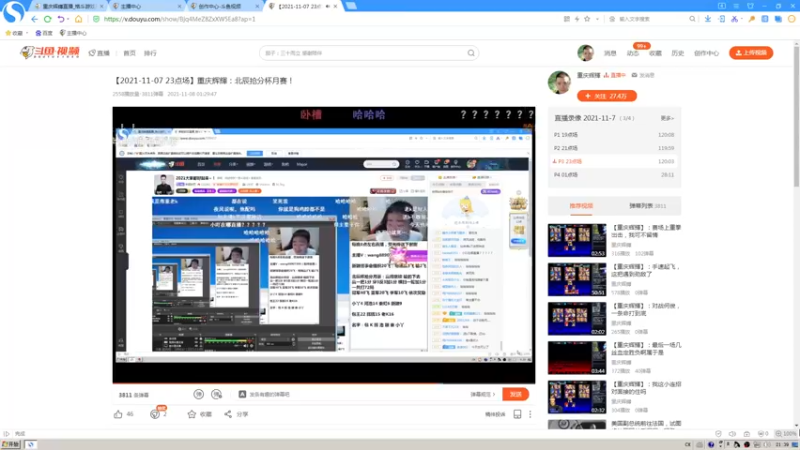Open the browser download arrow icon
The height and width of the screenshot is (450, 800).
tap(708, 19)
